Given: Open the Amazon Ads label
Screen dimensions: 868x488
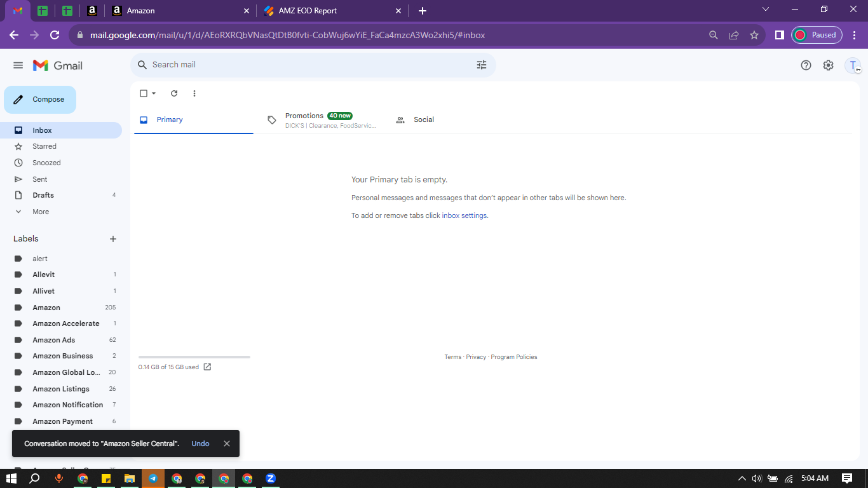Looking at the screenshot, I should (x=61, y=340).
